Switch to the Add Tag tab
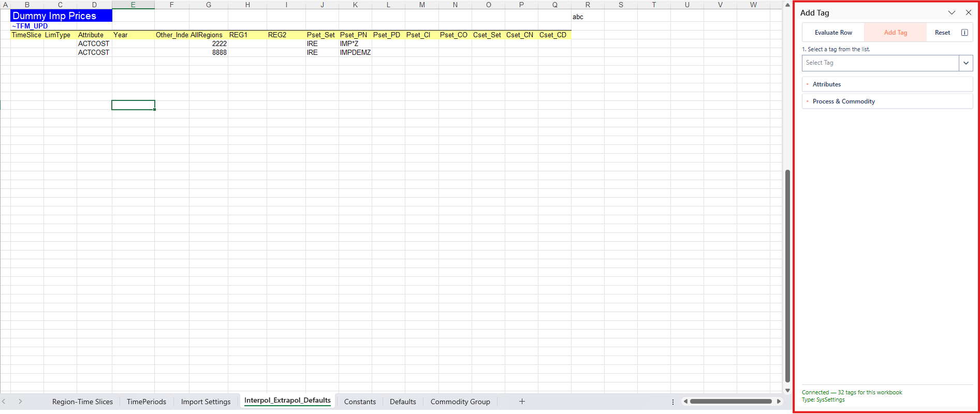Image resolution: width=980 pixels, height=414 pixels. pyautogui.click(x=896, y=33)
